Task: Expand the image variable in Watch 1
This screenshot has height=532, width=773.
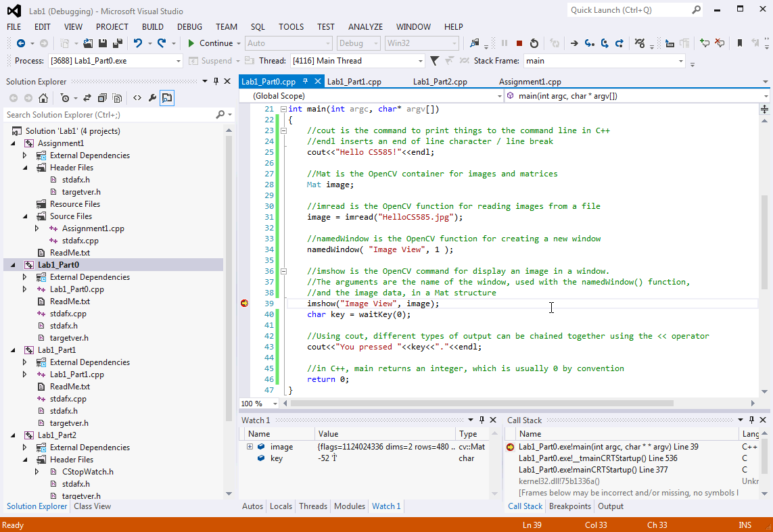Action: click(250, 446)
